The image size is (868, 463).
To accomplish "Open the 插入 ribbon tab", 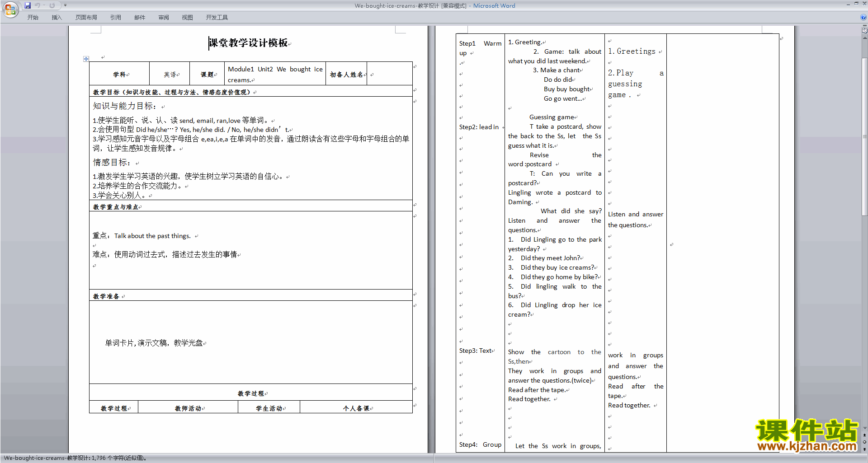I will 57,18.
